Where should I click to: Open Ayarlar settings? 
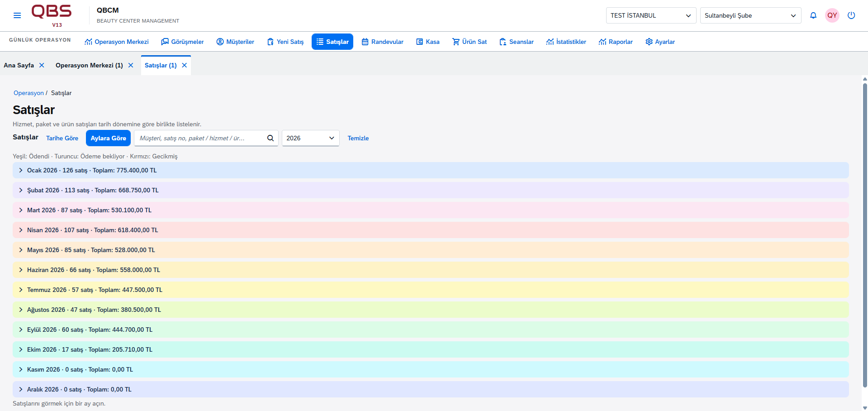click(660, 42)
